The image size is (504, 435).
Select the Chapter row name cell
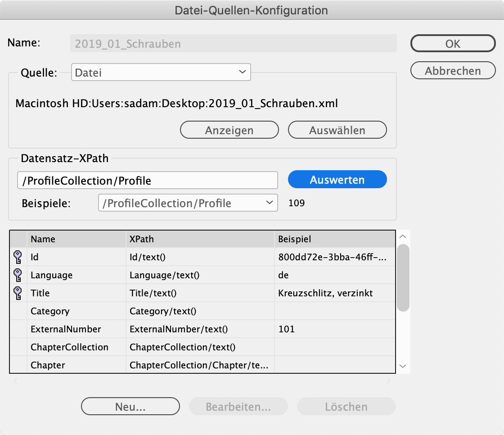[76, 365]
